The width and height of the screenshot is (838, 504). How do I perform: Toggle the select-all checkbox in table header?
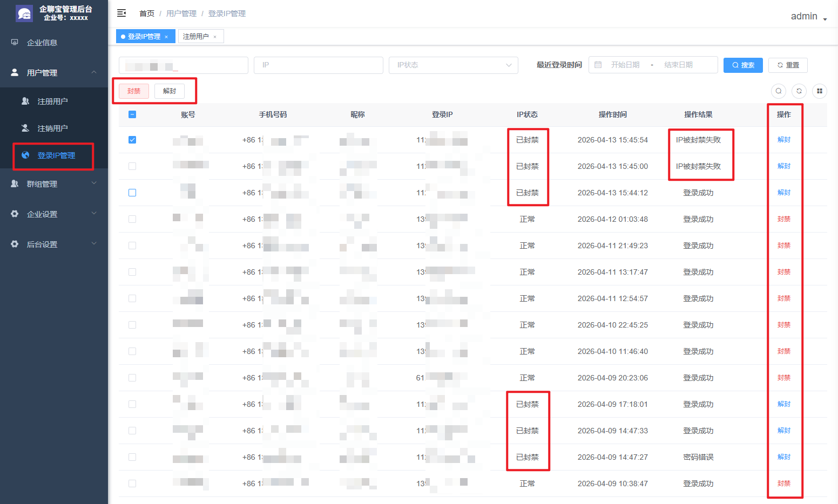coord(132,114)
